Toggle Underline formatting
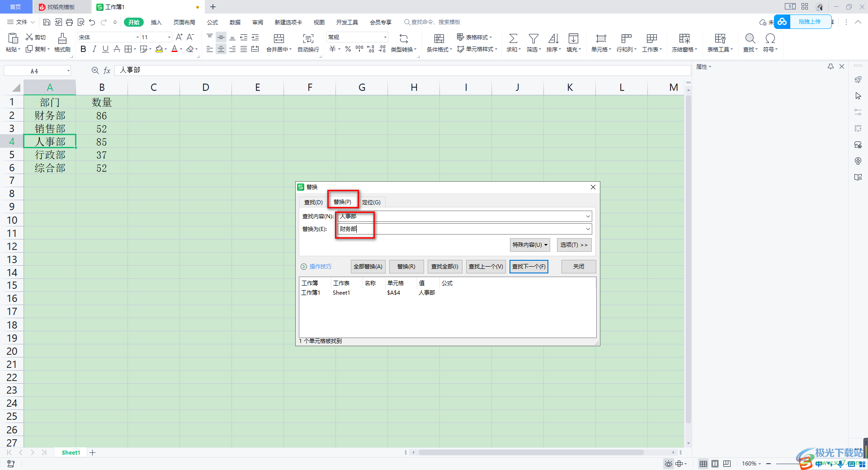 (x=105, y=49)
